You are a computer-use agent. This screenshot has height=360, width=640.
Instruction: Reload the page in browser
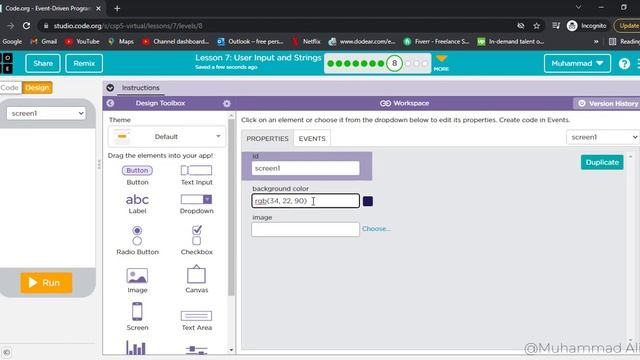(27, 26)
